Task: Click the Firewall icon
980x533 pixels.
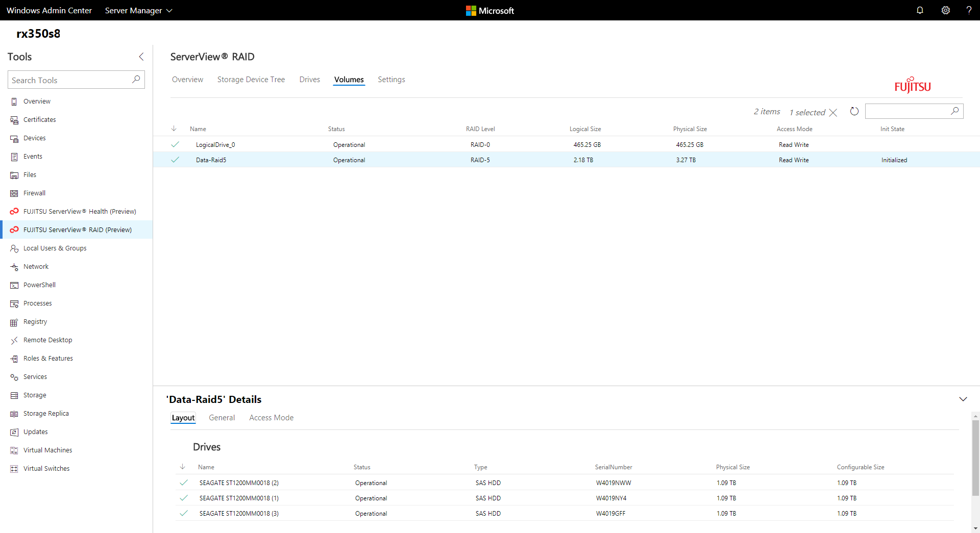Action: (14, 193)
